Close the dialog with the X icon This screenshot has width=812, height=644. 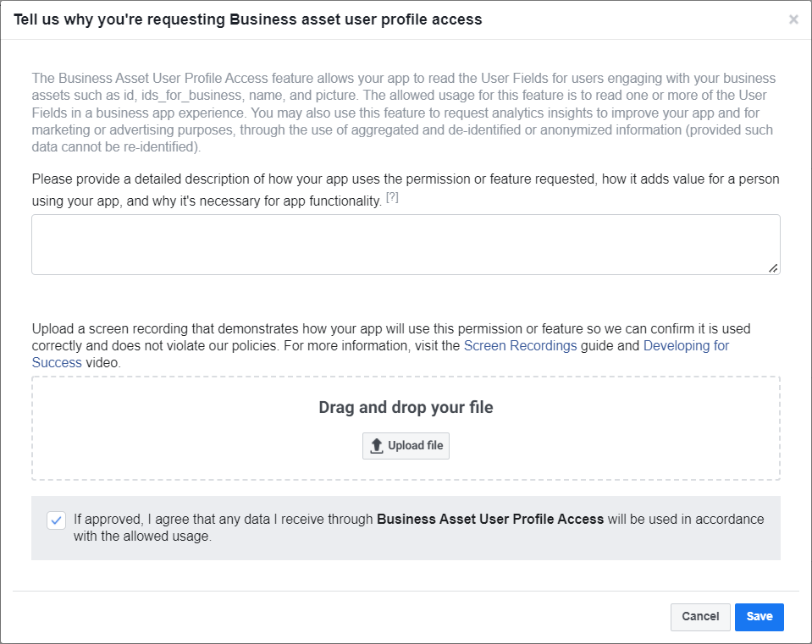coord(793,19)
